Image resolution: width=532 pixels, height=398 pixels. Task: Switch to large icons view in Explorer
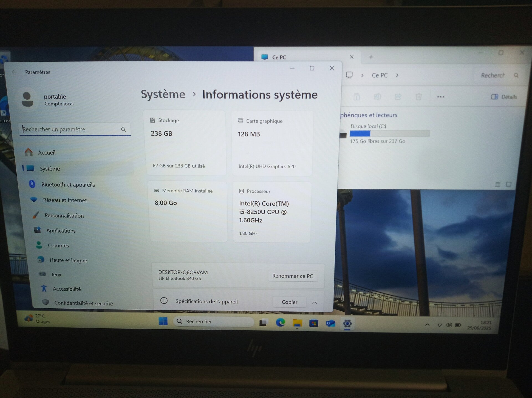(508, 184)
